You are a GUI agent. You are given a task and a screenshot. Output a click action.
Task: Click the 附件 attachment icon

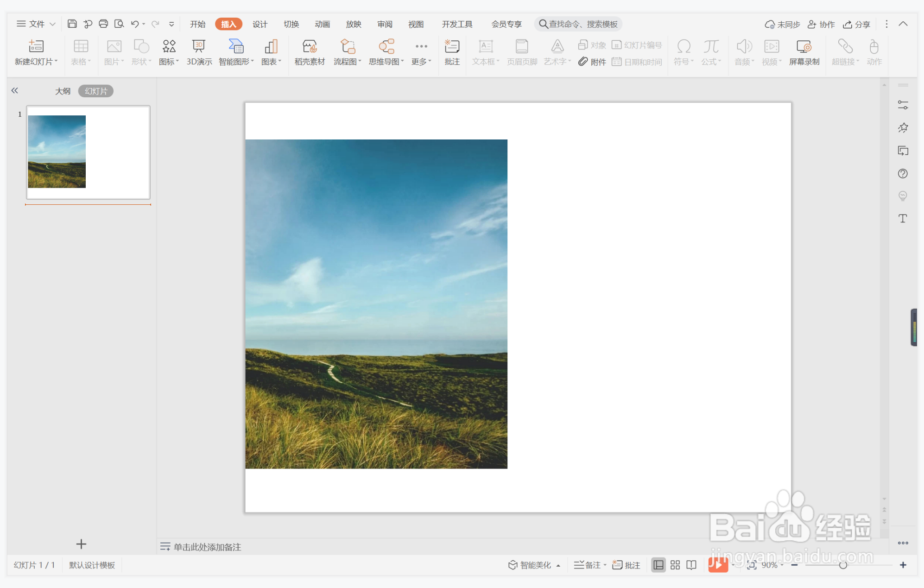click(x=583, y=62)
